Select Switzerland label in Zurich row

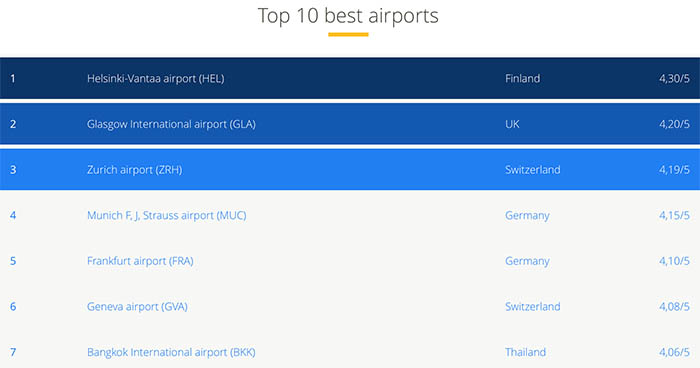(x=533, y=170)
